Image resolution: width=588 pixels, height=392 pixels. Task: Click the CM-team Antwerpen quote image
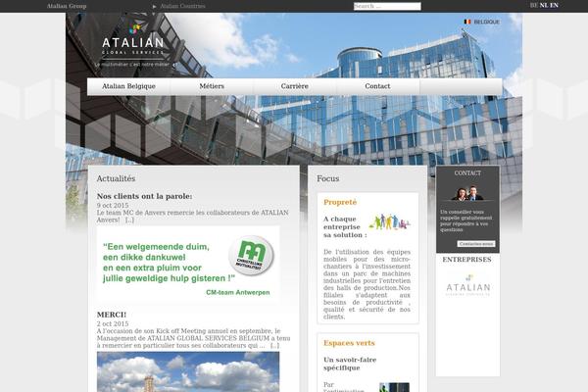(188, 265)
